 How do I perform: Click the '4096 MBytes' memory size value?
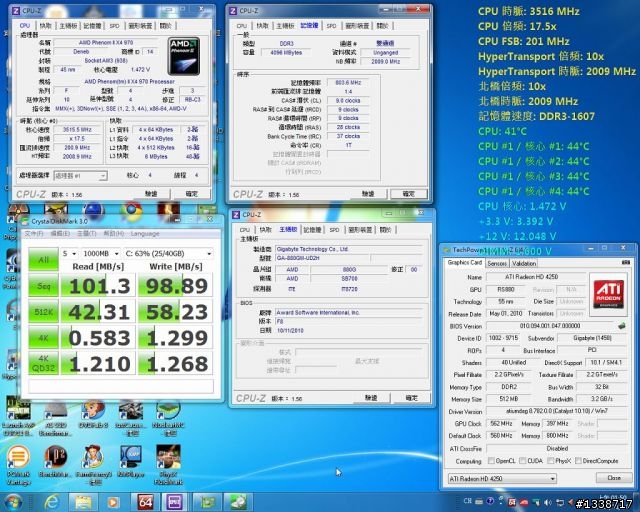pos(286,53)
